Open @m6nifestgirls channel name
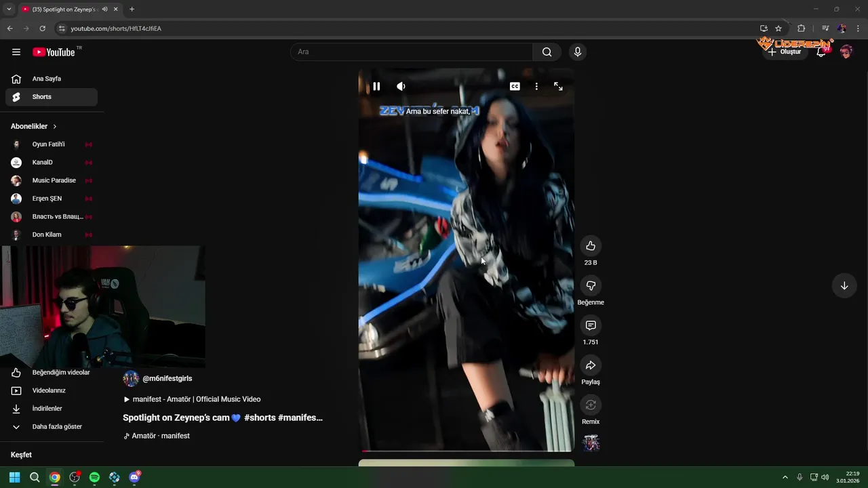The image size is (868, 488). (x=167, y=379)
